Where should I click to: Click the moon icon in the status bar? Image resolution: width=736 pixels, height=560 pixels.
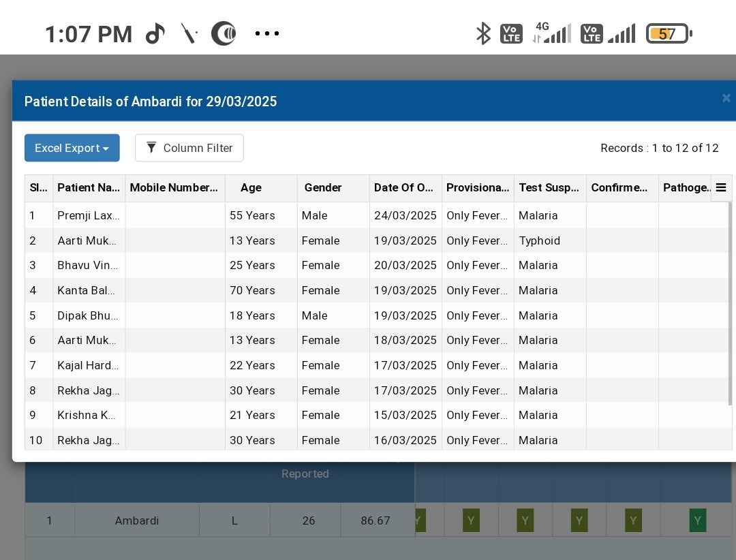[x=225, y=32]
